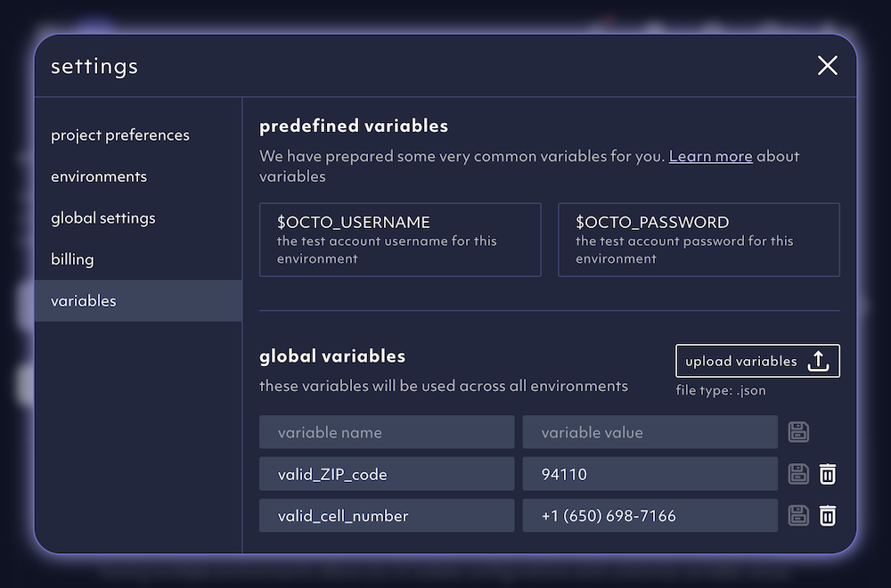Screen dimensions: 891x588
Task: Save the valid_ZIP_code variable
Action: click(x=798, y=474)
